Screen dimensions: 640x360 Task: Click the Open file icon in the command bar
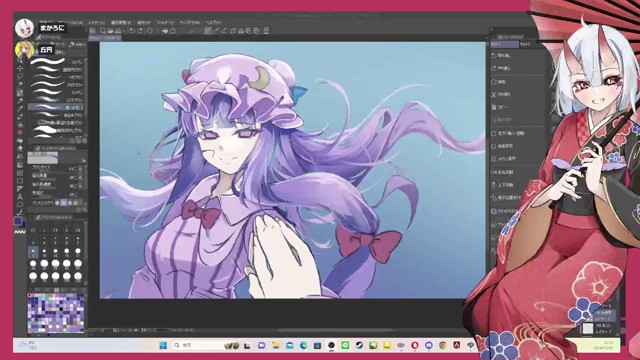110,31
